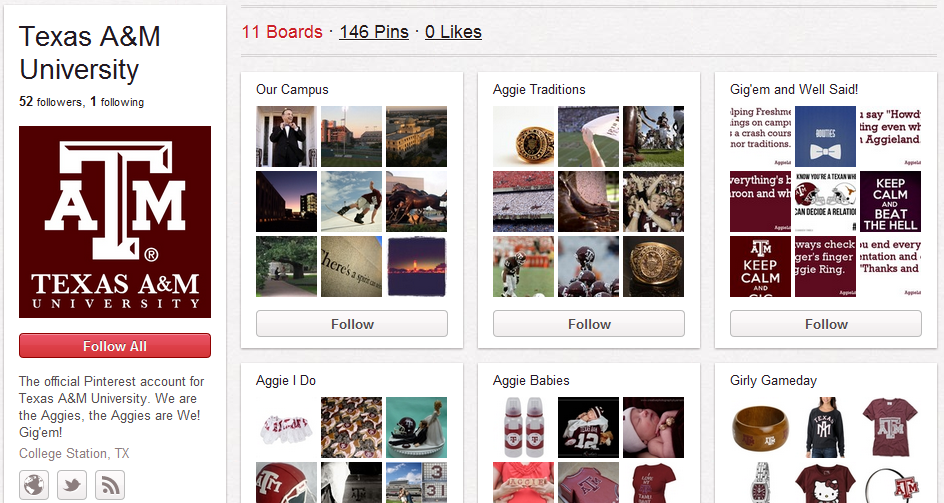The width and height of the screenshot is (944, 503).
Task: Open the 0 Likes tab
Action: click(x=453, y=32)
